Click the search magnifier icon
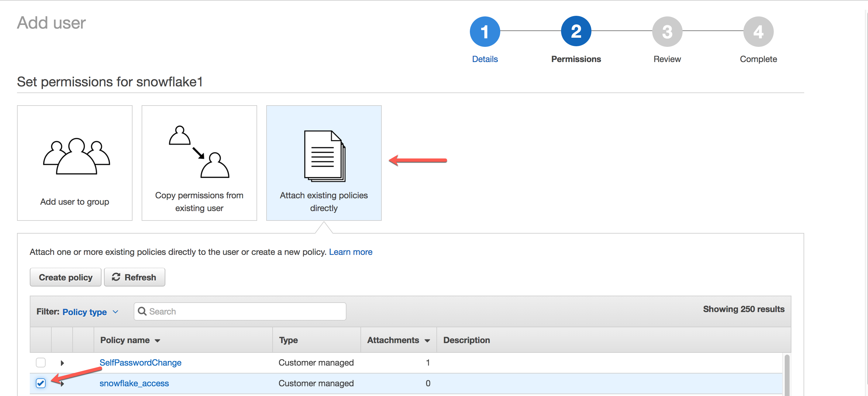Viewport: 868px width, 396px height. (142, 311)
